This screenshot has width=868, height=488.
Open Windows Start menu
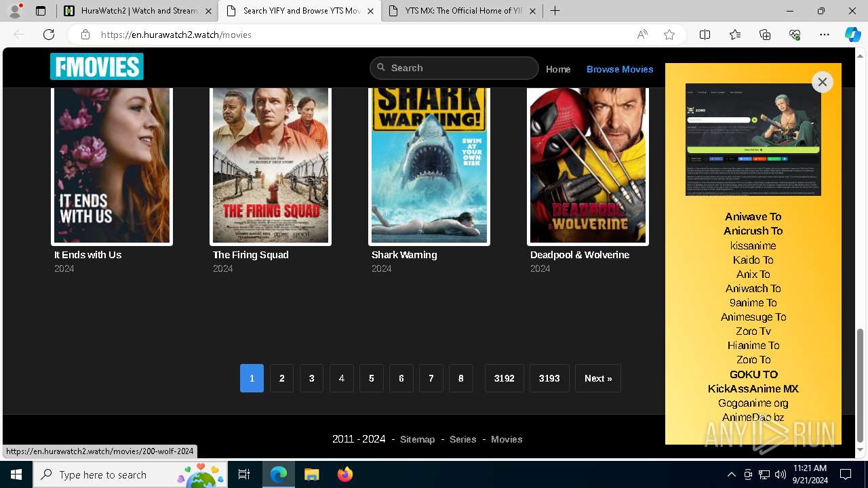pyautogui.click(x=16, y=474)
